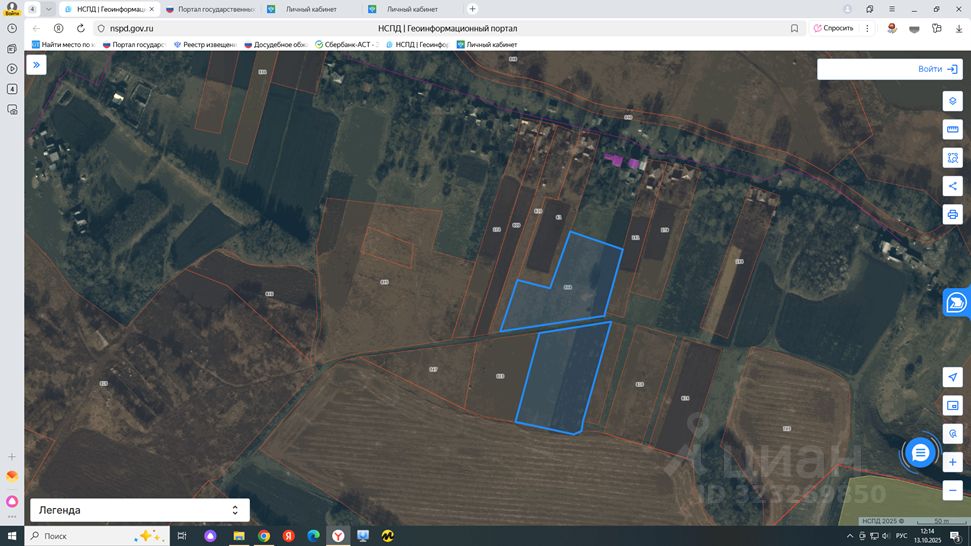971x546 pixels.
Task: Bookmark this page with bookmark icon
Action: 795,28
